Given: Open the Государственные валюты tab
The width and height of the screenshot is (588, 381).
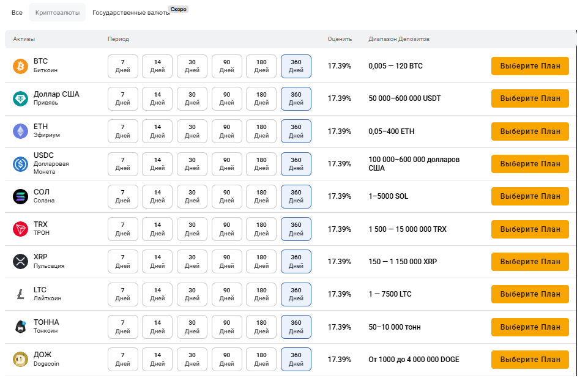Looking at the screenshot, I should pos(132,12).
